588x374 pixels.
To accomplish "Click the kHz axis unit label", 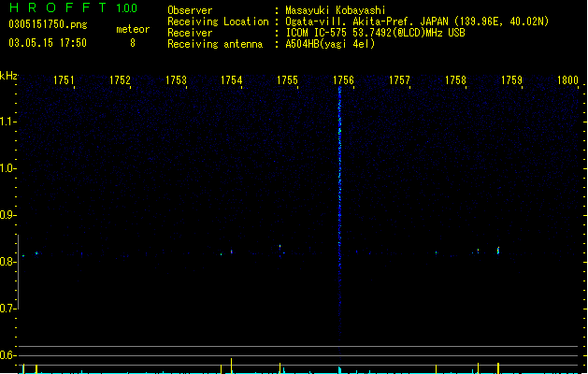I will [x=8, y=76].
